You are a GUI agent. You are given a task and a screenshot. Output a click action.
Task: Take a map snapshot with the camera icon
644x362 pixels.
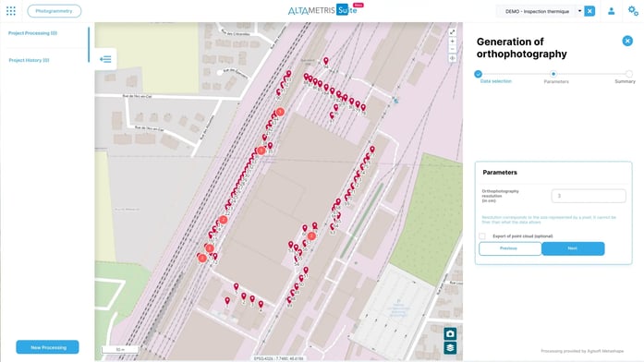(450, 333)
